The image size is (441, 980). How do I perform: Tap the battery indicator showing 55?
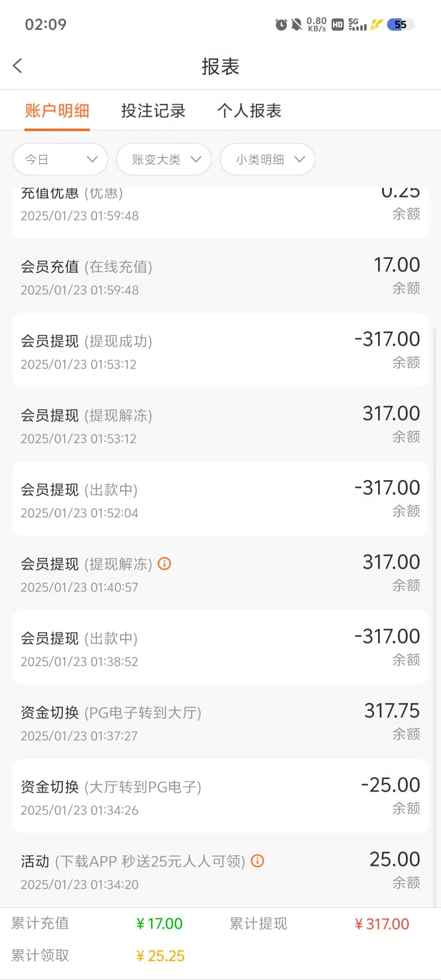coord(400,25)
